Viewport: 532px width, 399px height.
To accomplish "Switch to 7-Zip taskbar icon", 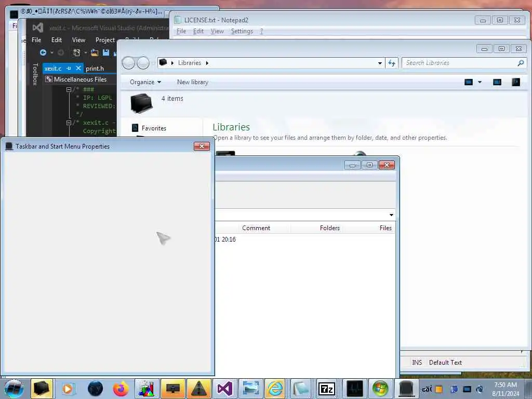I will click(x=327, y=389).
